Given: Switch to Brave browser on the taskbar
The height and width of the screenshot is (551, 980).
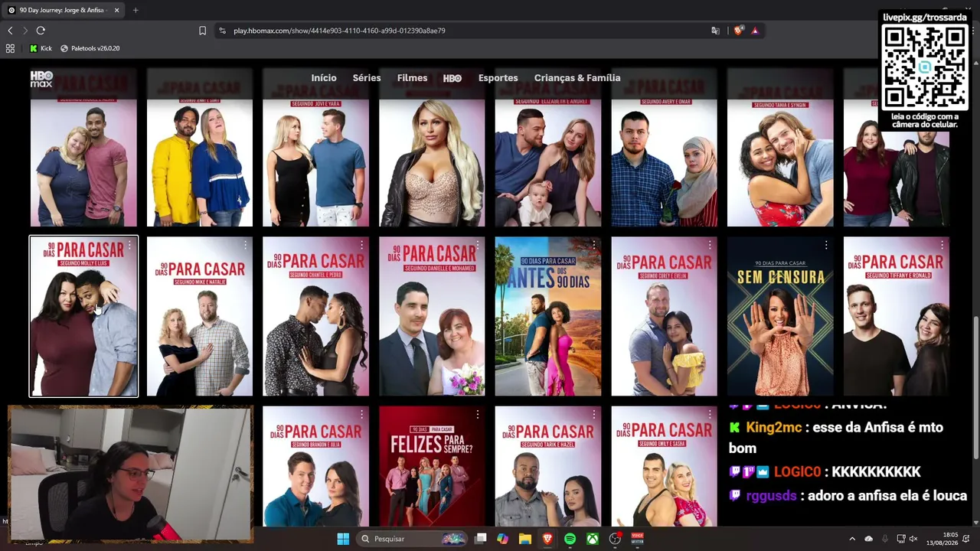Looking at the screenshot, I should (547, 539).
